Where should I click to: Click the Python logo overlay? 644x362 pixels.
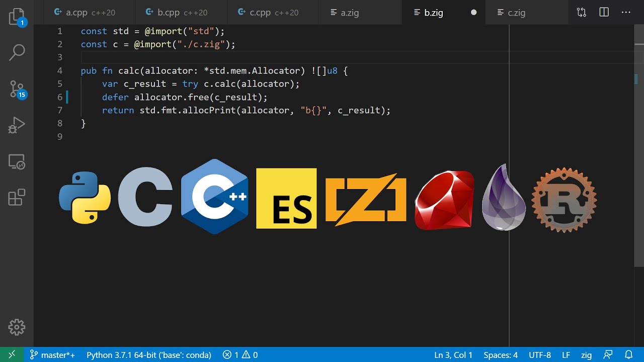(85, 198)
